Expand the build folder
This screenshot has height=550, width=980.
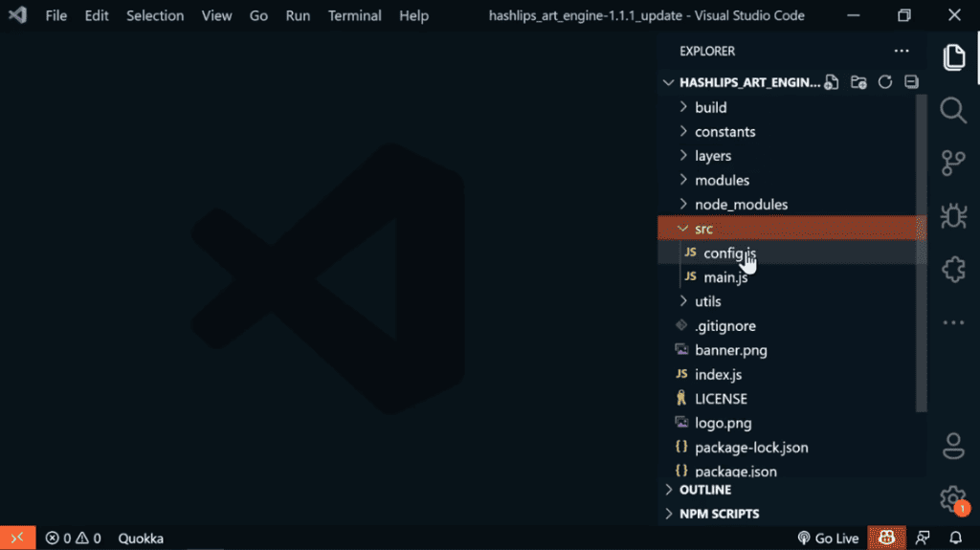click(x=791, y=107)
